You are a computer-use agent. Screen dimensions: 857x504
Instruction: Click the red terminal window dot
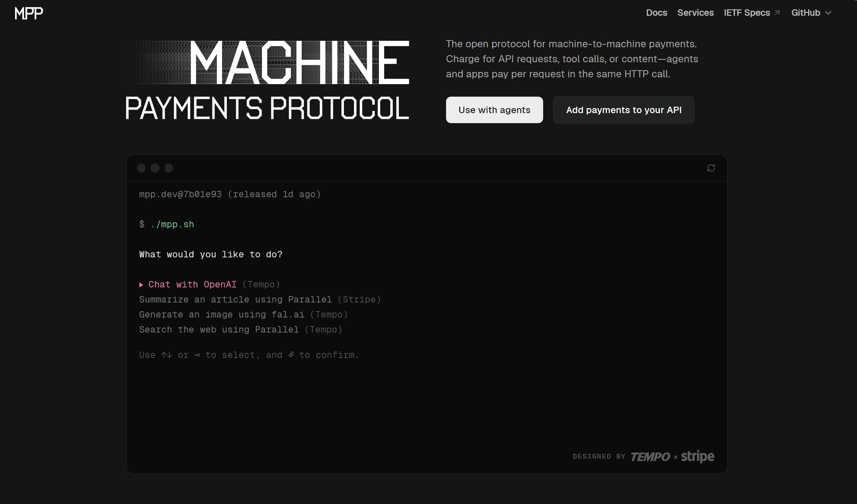pos(141,168)
